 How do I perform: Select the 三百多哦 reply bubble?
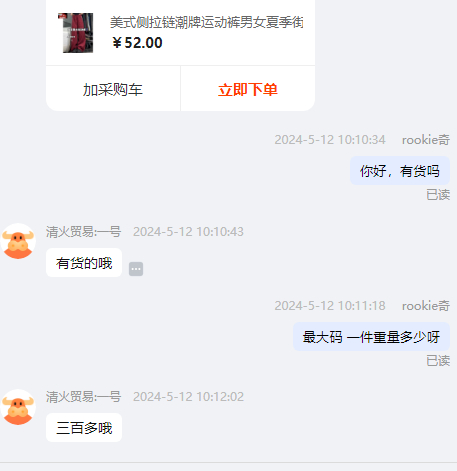[x=84, y=428]
